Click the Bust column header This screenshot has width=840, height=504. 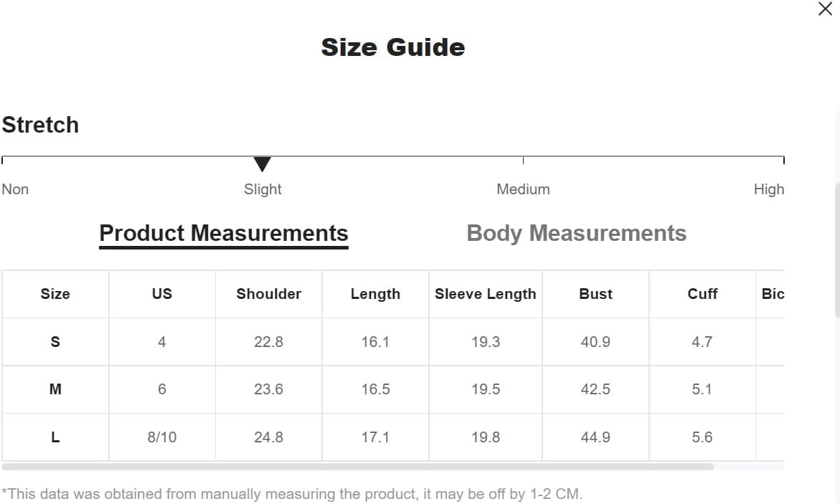coord(595,294)
